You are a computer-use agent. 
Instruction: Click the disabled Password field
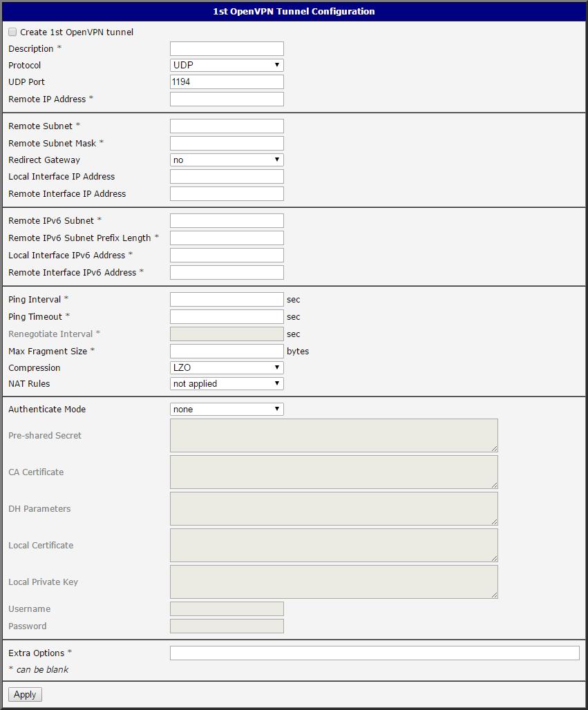click(227, 626)
